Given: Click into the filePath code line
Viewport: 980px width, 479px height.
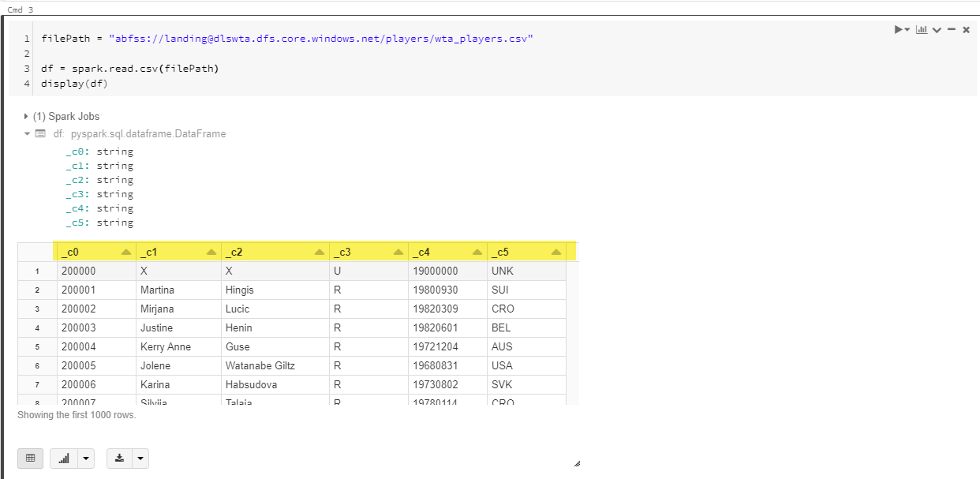Looking at the screenshot, I should click(287, 39).
